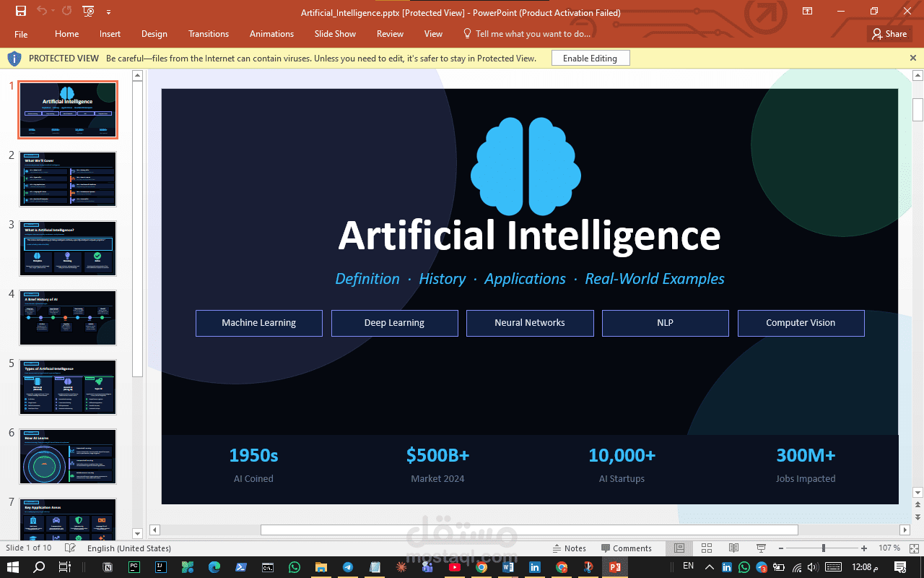The height and width of the screenshot is (578, 924).
Task: Select slide 2 thumbnail What We'll Cover
Action: coord(68,179)
